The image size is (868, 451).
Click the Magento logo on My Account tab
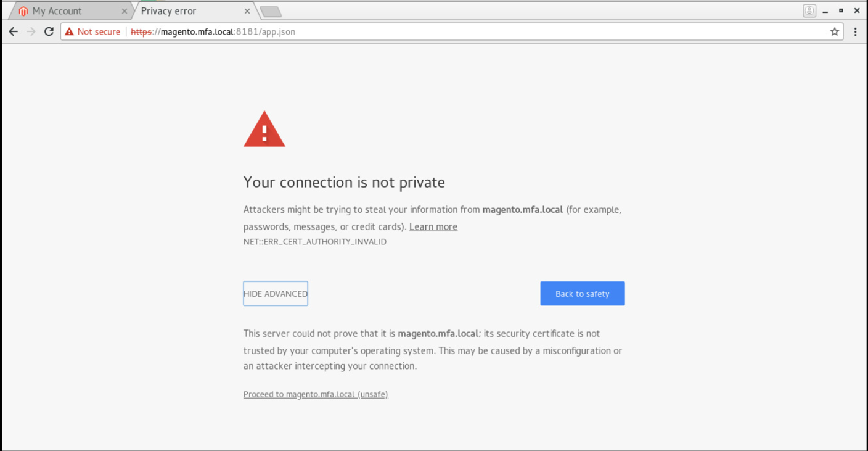click(23, 11)
